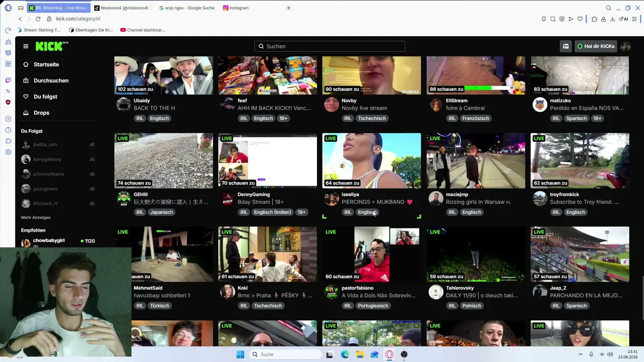This screenshot has width=644, height=362.
Task: Open the extensions cube in Opera sidebar
Action: pyautogui.click(x=8, y=141)
